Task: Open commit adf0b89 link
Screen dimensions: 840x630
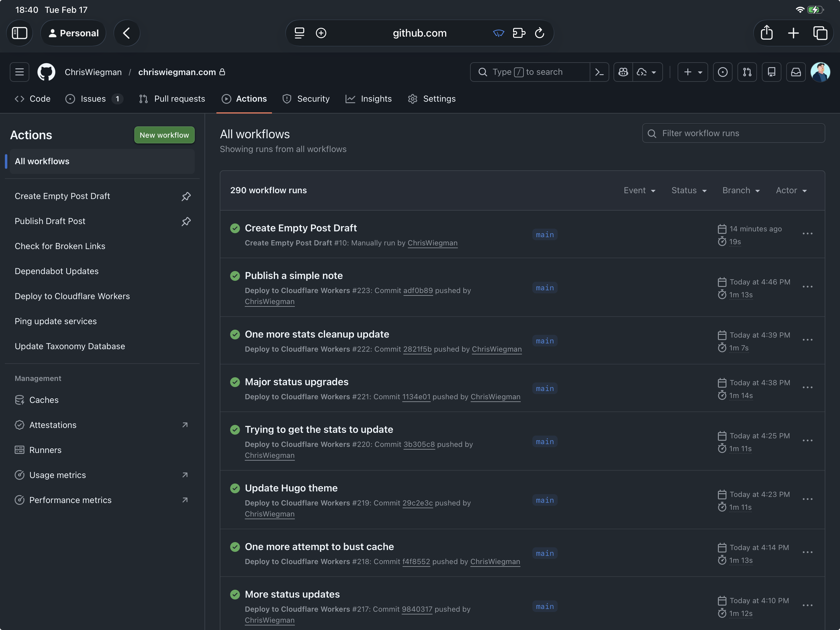Action: point(418,291)
